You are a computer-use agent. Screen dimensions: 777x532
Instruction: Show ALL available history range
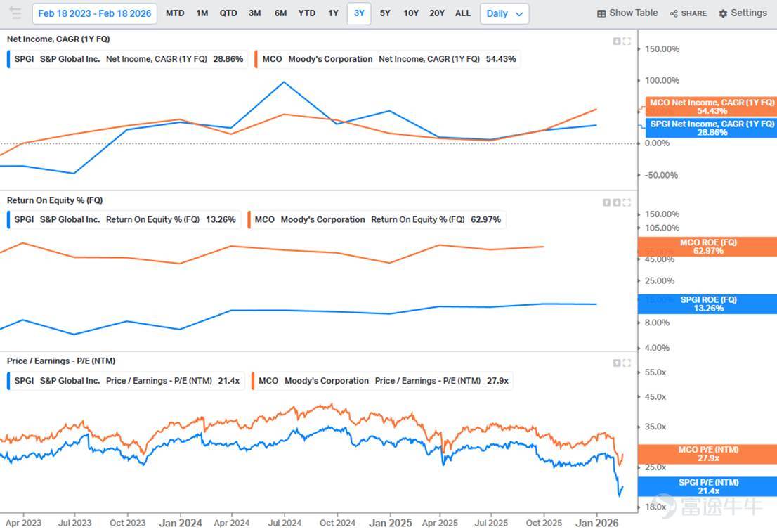[x=463, y=13]
